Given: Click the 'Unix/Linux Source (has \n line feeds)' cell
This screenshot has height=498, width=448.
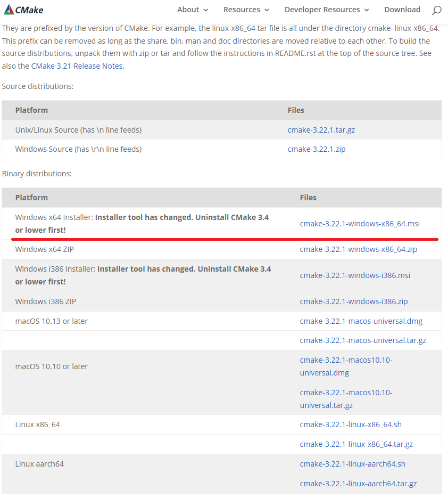Looking at the screenshot, I should 78,130.
